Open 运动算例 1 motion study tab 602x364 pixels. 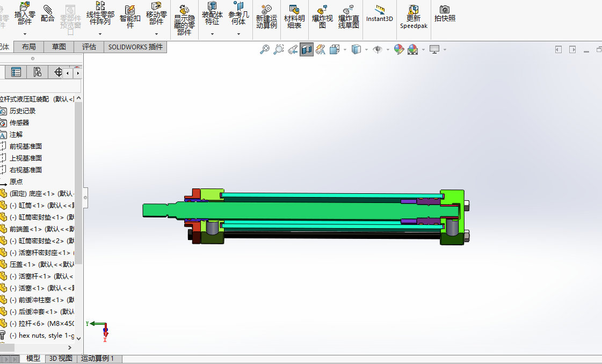[98, 358]
